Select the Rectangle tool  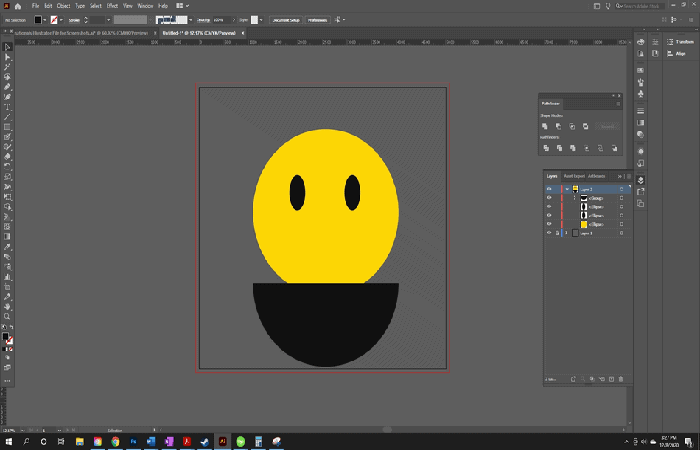click(x=7, y=127)
